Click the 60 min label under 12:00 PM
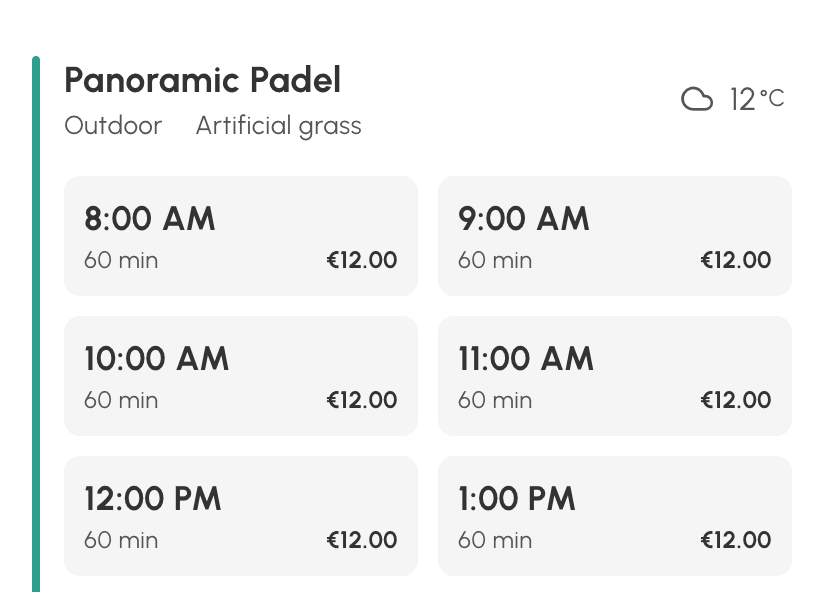This screenshot has width=824, height=592. coord(121,540)
